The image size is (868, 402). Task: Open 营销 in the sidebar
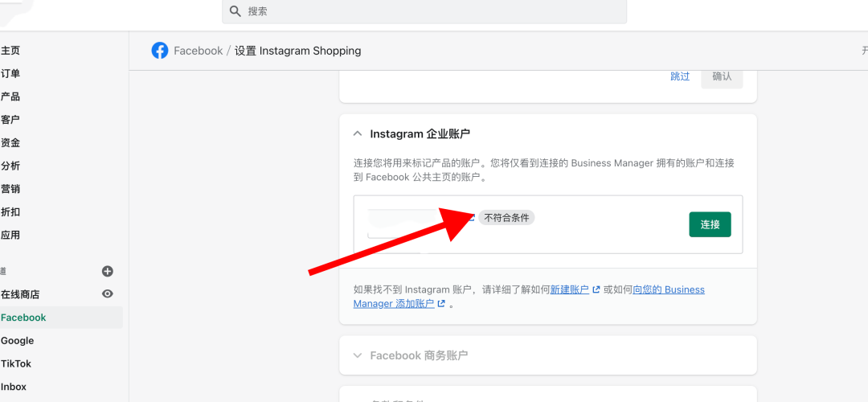pyautogui.click(x=10, y=189)
